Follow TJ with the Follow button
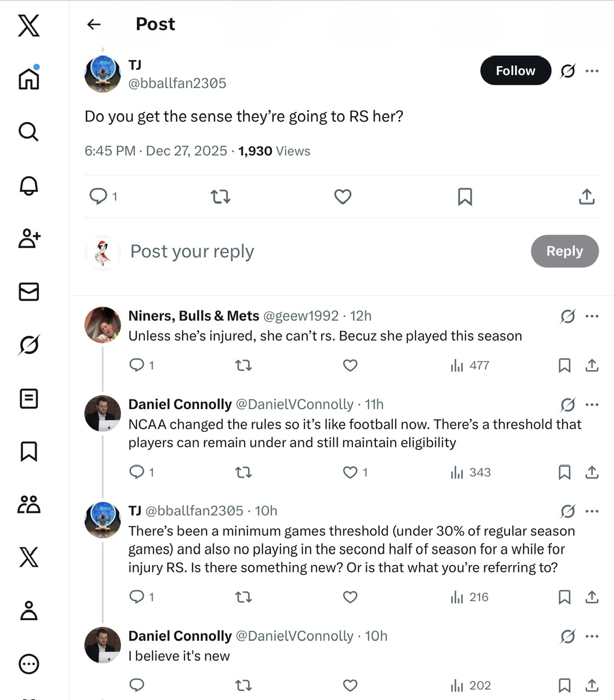Screen dimensions: 614x700 (x=515, y=71)
